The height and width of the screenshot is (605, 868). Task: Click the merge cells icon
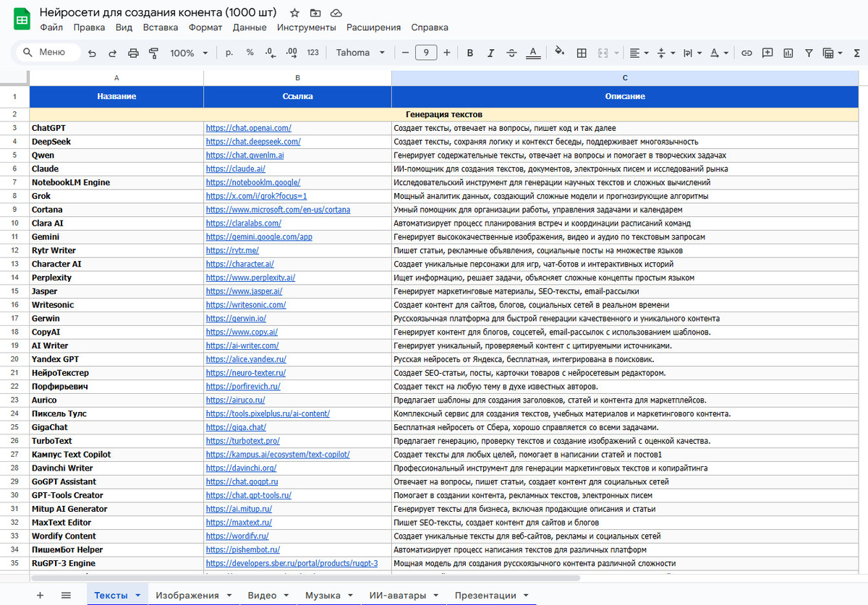click(x=603, y=53)
